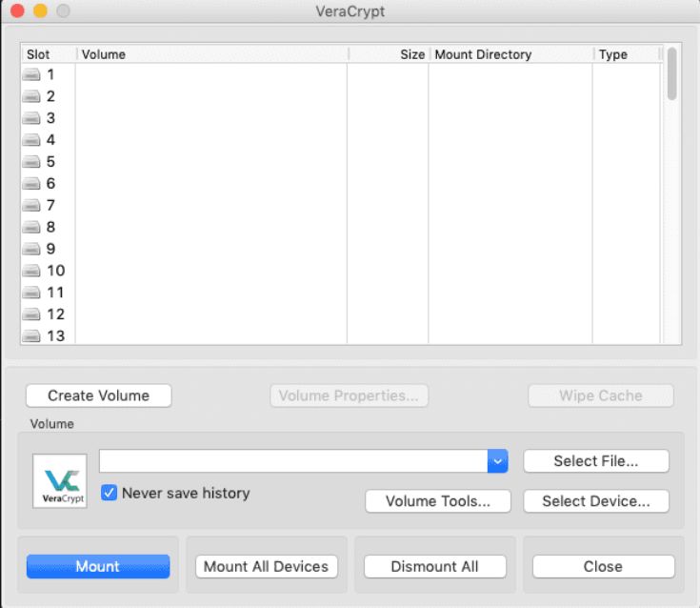Select the drive icon for slot 9
The image size is (700, 608).
click(31, 249)
